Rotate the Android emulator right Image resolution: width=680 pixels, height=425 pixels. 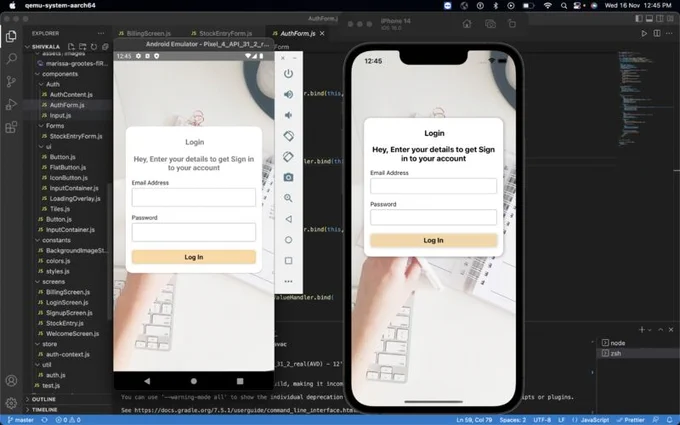click(288, 157)
